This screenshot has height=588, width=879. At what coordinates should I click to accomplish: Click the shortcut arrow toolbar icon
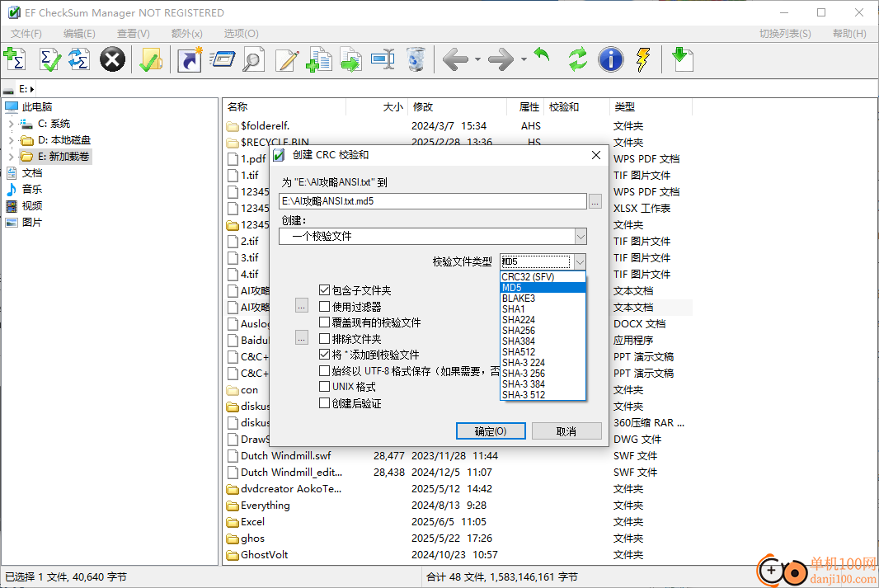(190, 59)
